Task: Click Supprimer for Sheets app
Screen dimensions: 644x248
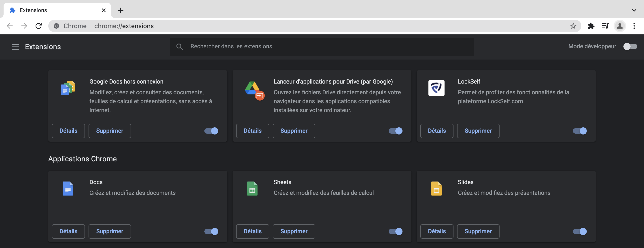Action: pyautogui.click(x=294, y=231)
